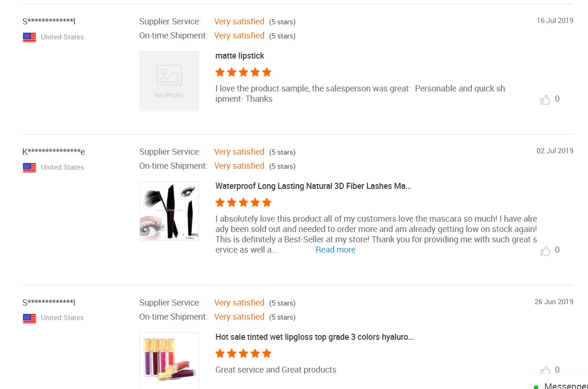Click thumbs-up icon on mascara review
Image resolution: width=588 pixels, height=389 pixels.
coord(545,250)
